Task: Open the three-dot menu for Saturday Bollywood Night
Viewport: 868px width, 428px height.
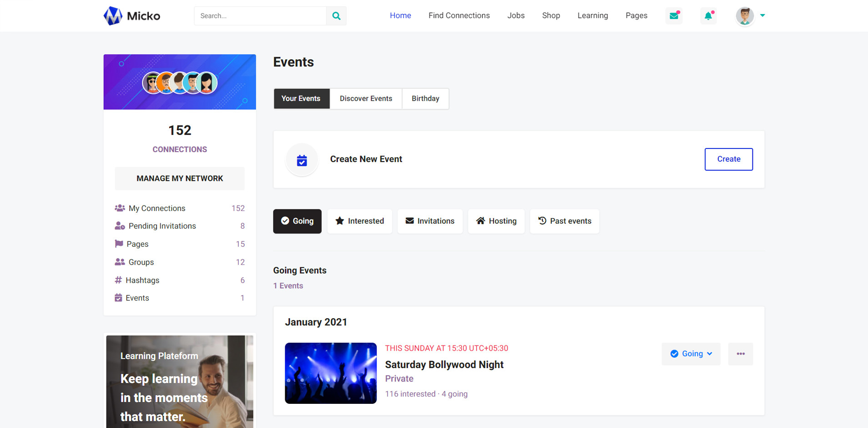Action: coord(740,354)
